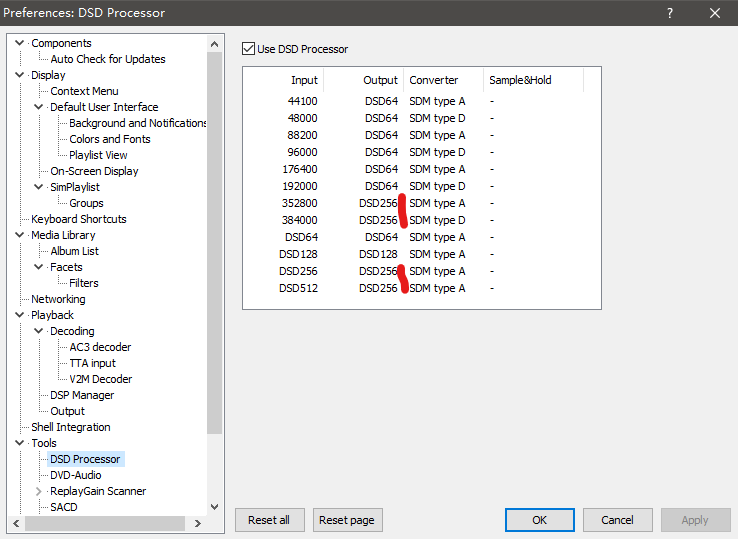Click the help question mark icon

pyautogui.click(x=670, y=13)
